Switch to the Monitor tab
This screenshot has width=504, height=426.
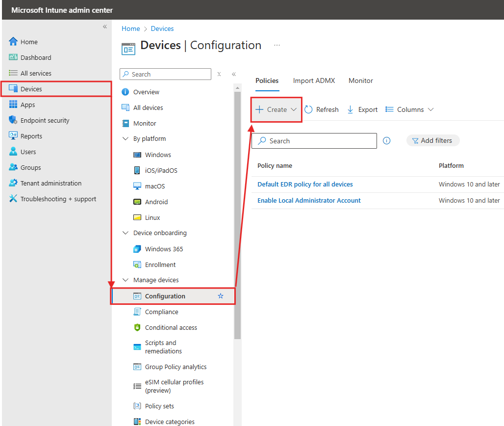point(361,81)
